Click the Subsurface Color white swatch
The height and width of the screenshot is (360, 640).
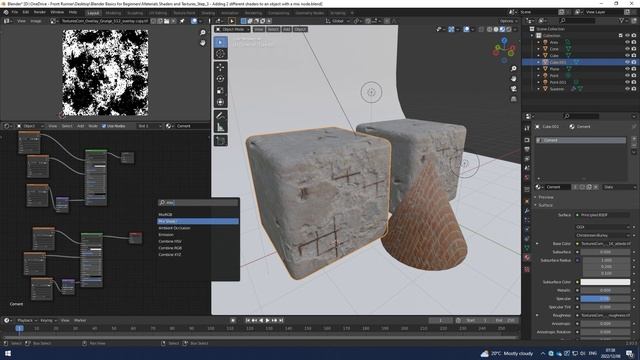605,282
